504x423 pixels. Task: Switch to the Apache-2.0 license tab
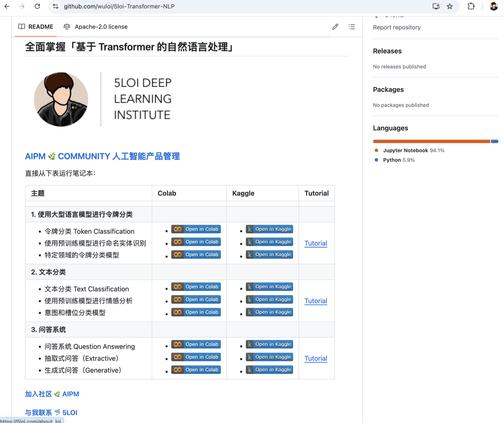pyautogui.click(x=95, y=27)
